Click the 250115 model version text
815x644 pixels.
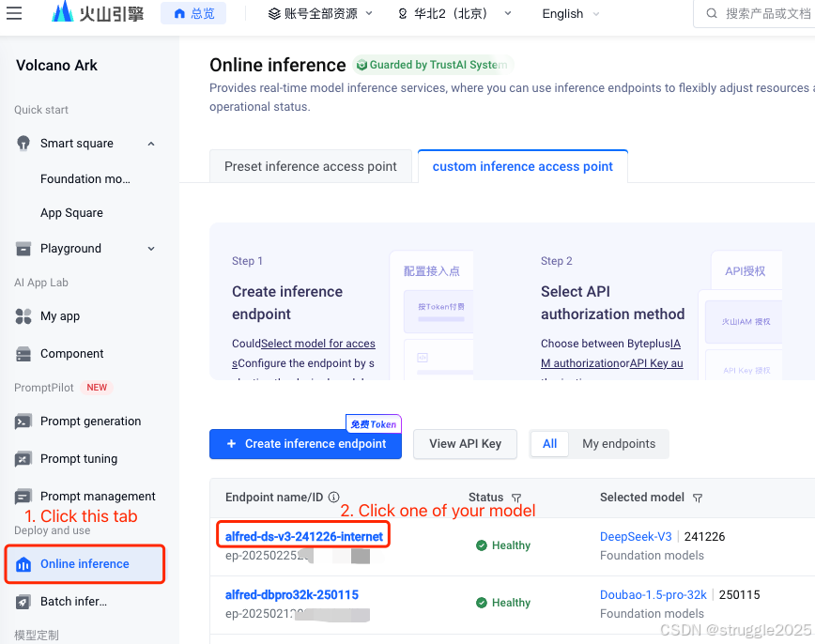739,594
